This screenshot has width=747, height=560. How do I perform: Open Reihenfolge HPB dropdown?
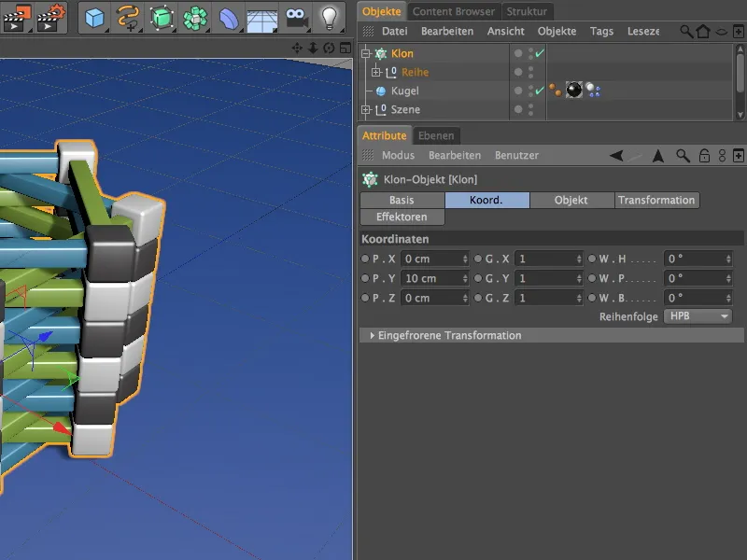click(698, 316)
